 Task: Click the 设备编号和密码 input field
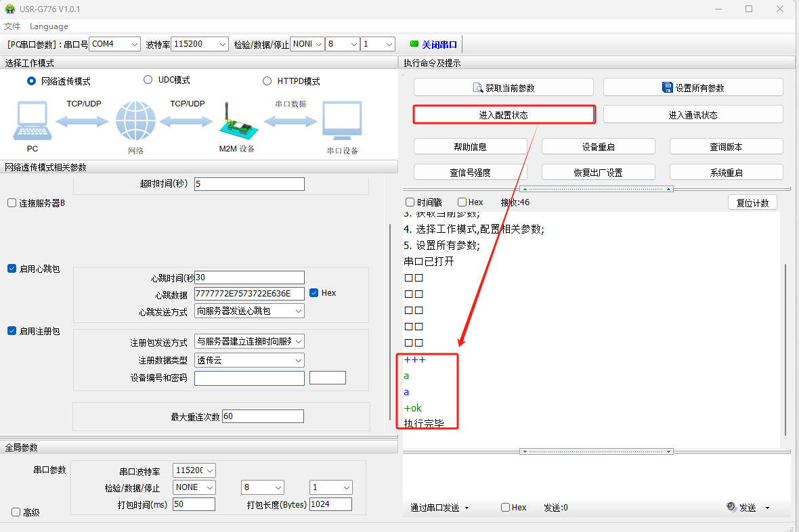[249, 378]
